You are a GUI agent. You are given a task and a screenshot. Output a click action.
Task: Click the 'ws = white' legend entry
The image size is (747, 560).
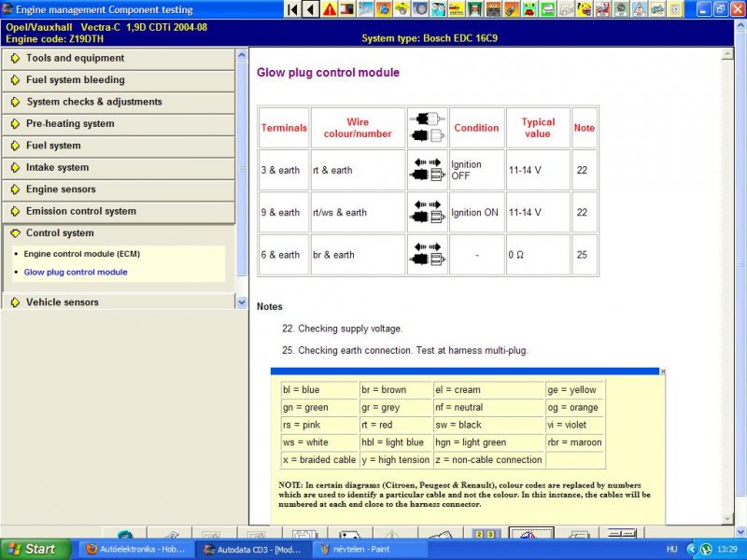coord(319,442)
